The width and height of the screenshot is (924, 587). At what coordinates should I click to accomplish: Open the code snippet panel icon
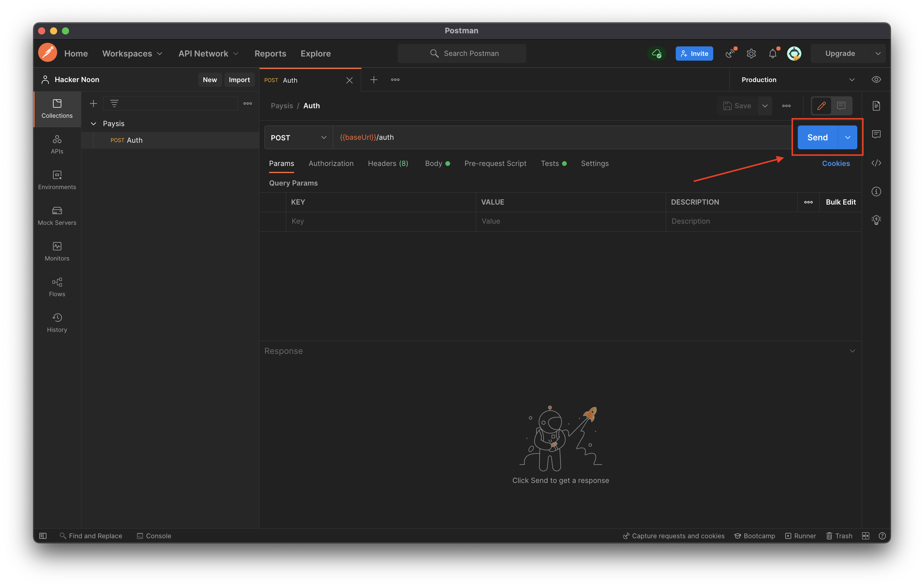click(876, 163)
